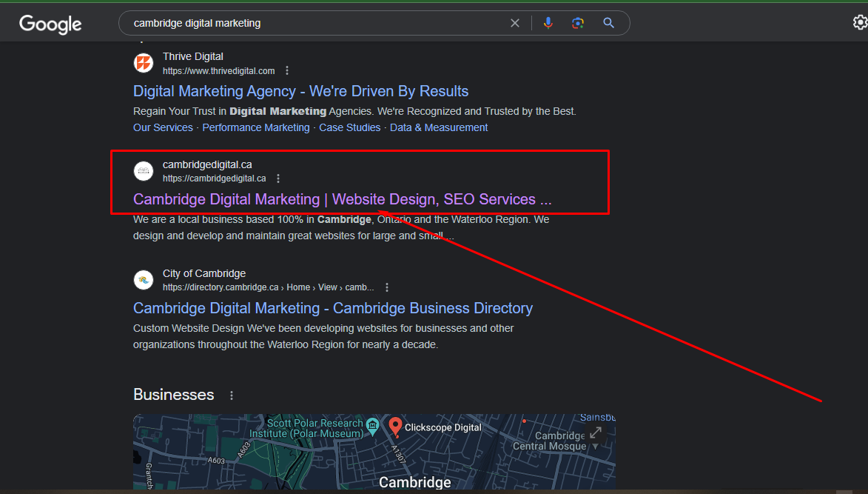
Task: Click the Case Studies sitelink
Action: coord(349,127)
